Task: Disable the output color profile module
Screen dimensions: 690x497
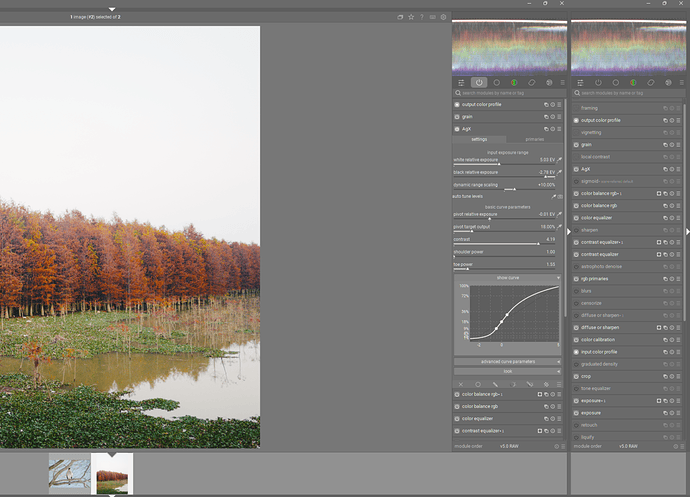Action: [457, 104]
